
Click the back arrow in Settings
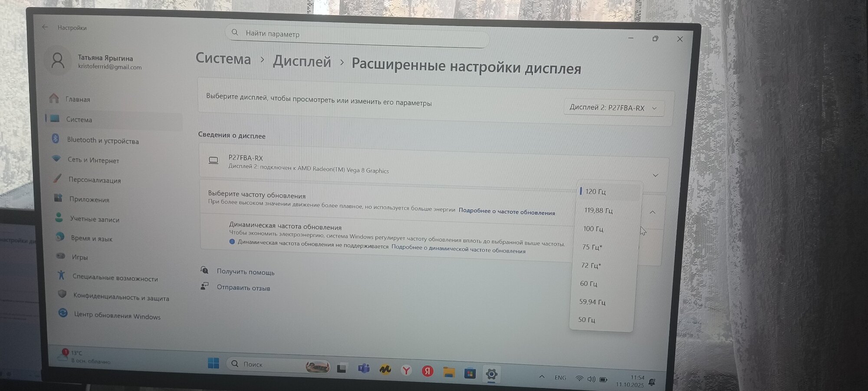pyautogui.click(x=45, y=27)
